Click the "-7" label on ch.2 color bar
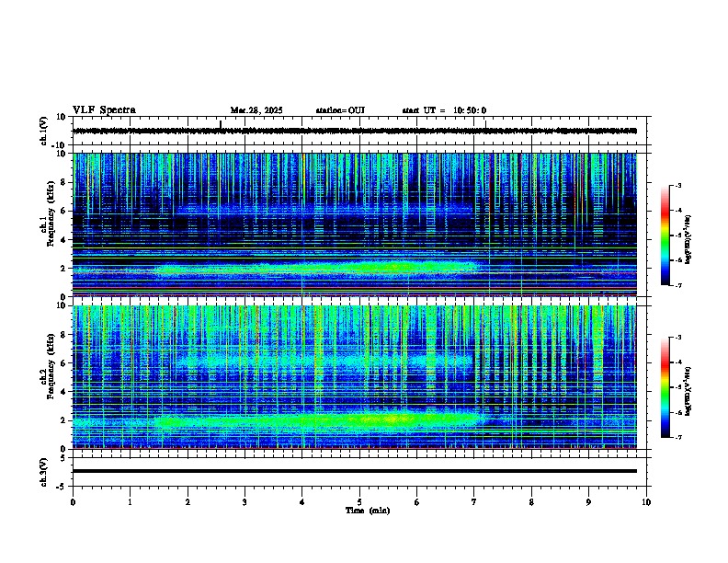The image size is (728, 563). click(677, 437)
